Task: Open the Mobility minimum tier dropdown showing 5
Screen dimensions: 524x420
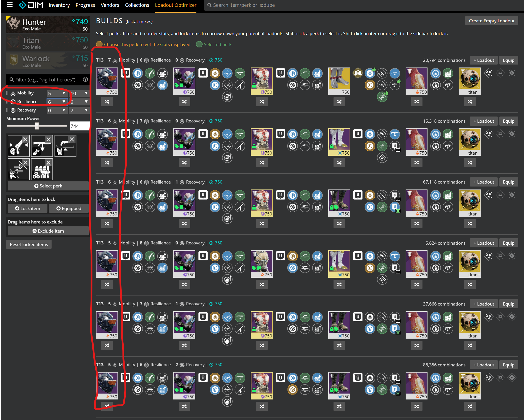Action: click(x=57, y=93)
